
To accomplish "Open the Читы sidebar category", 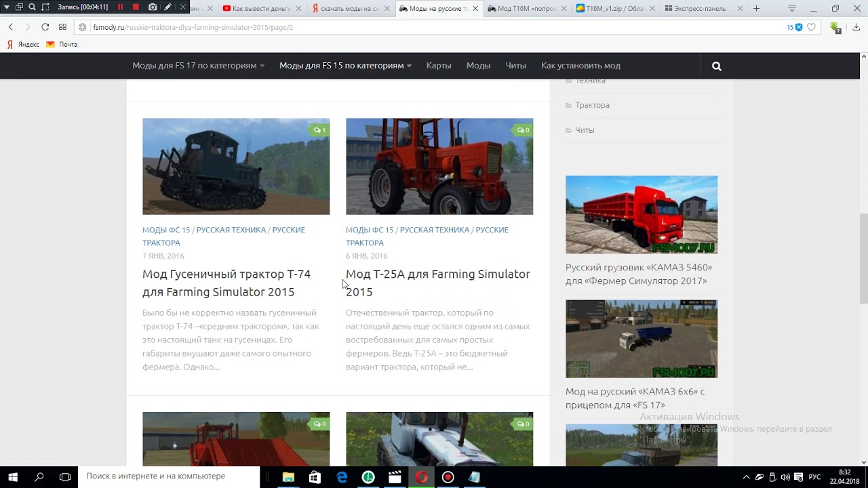I will pos(585,130).
